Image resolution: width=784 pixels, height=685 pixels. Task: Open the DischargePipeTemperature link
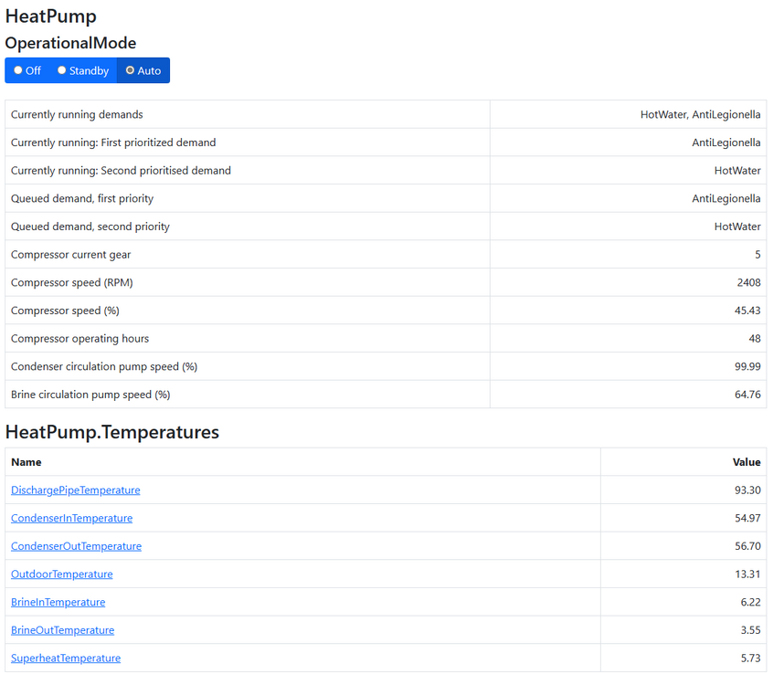click(x=75, y=490)
